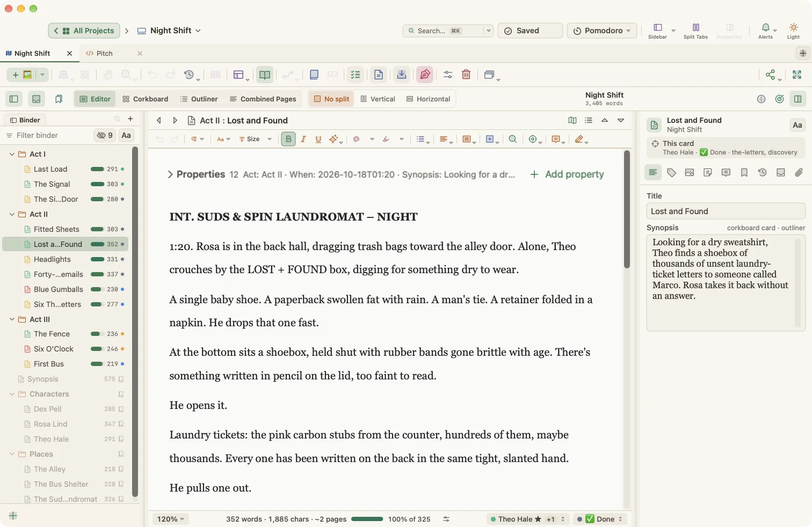Image resolution: width=812 pixels, height=527 pixels.
Task: Open the image tab in inspector
Action: tap(690, 172)
